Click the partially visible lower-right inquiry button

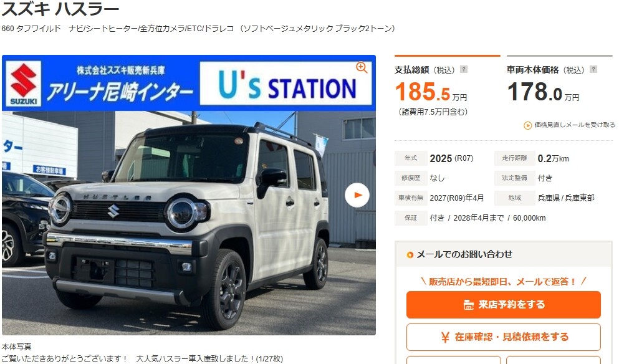[x=554, y=360]
